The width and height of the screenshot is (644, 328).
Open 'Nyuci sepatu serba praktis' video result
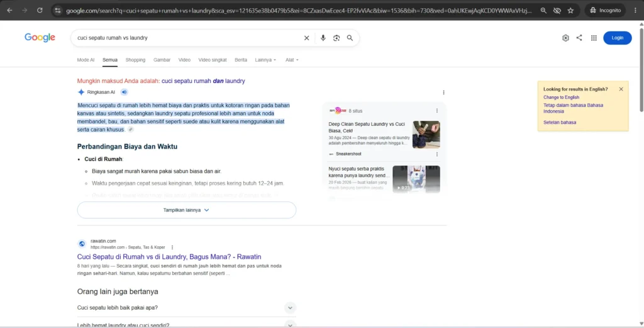coord(359,172)
